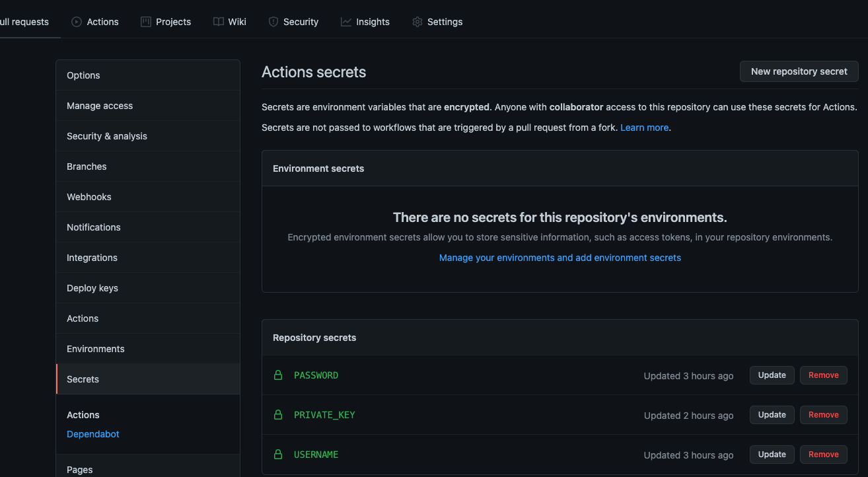Click the lock icon beside USERNAME

pyautogui.click(x=278, y=455)
